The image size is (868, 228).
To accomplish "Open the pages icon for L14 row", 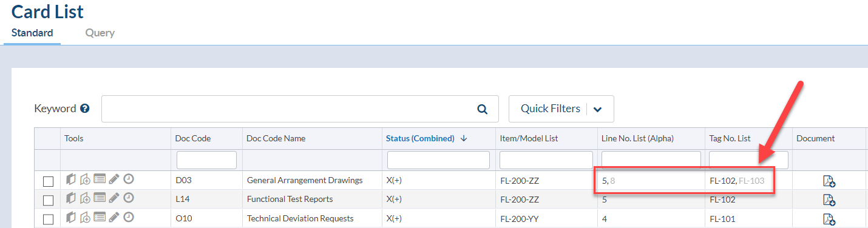I will tap(71, 198).
